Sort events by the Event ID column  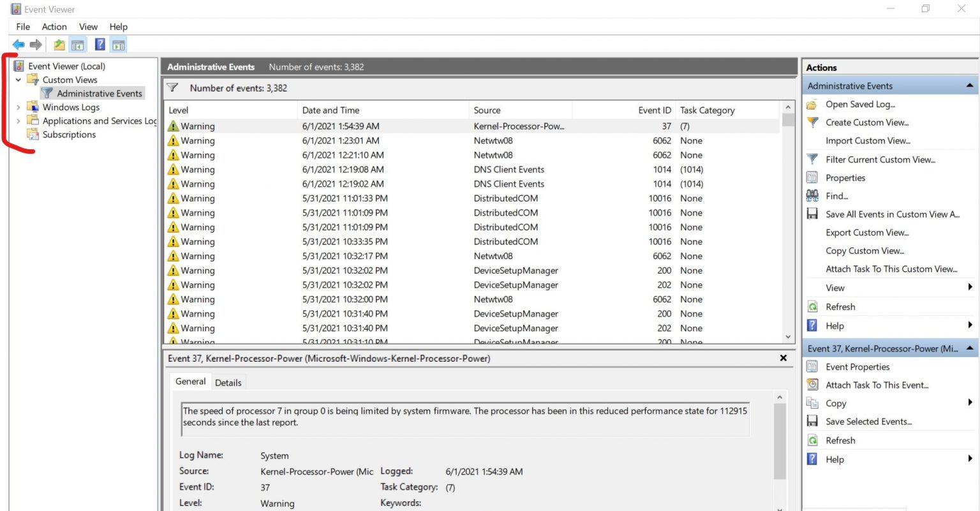coord(653,110)
